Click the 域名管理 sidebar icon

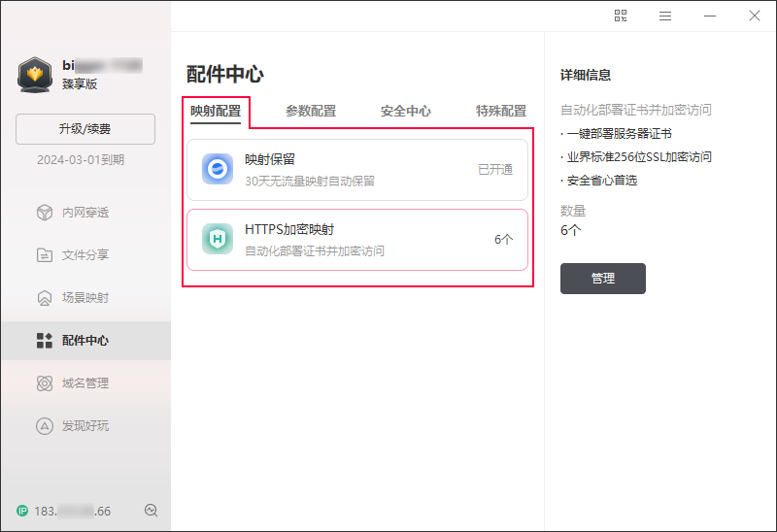click(44, 383)
